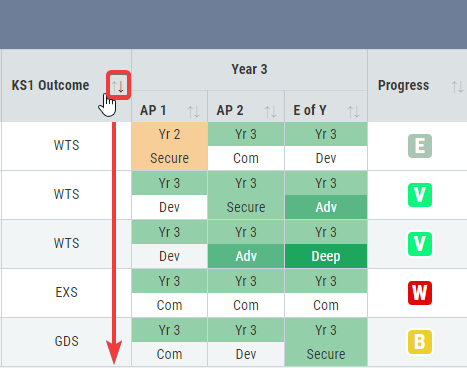The height and width of the screenshot is (368, 467).
Task: Sort the AP 1 column
Action: tap(193, 112)
